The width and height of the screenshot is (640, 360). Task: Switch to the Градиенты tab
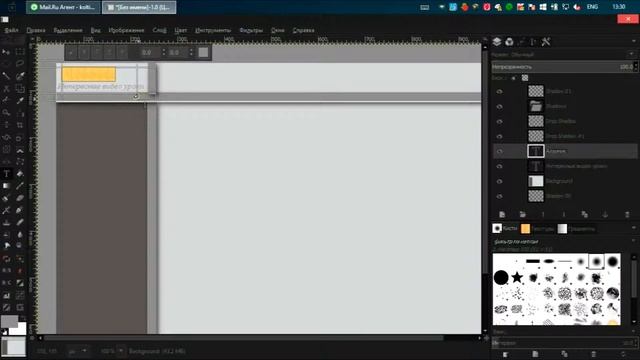[576, 229]
